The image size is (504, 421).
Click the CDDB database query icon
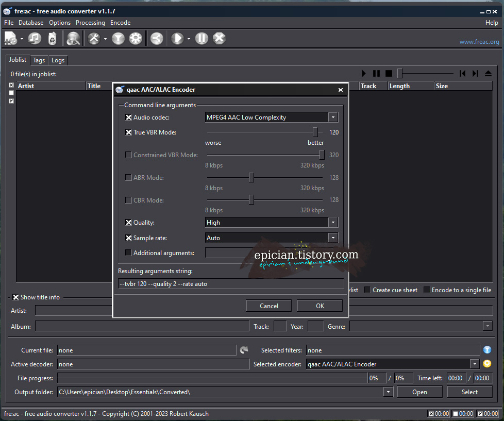73,39
